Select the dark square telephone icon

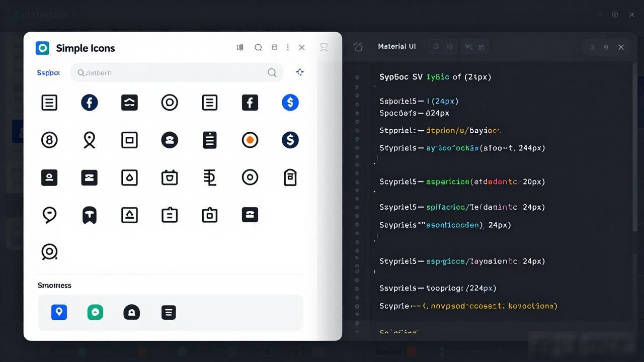click(250, 215)
